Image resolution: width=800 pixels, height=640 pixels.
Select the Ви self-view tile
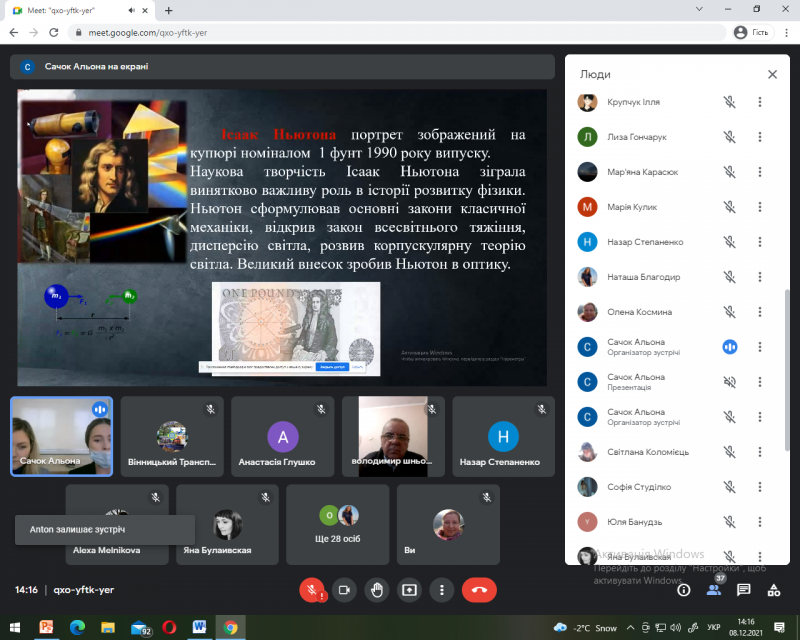(x=448, y=525)
